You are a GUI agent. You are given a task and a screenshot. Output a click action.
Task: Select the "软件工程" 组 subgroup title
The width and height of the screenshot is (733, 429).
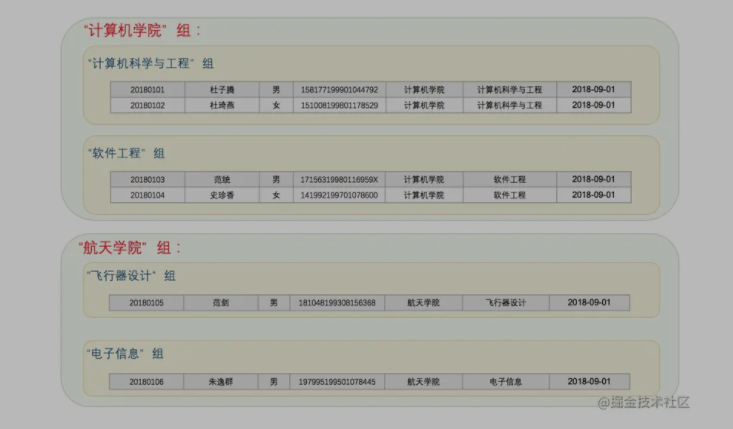tap(126, 153)
